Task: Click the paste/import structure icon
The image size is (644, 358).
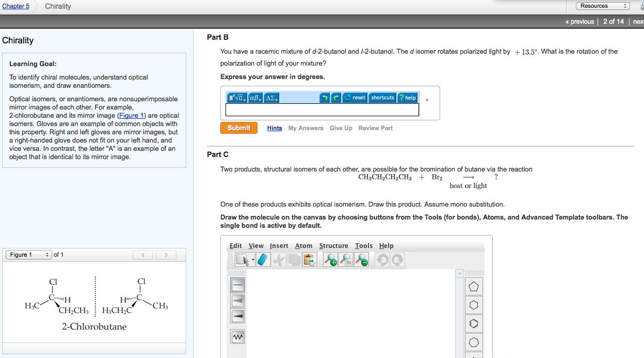Action: click(x=309, y=259)
